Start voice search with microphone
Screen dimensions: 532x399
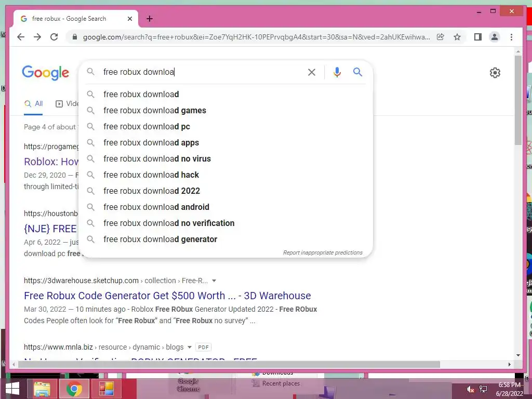[337, 72]
